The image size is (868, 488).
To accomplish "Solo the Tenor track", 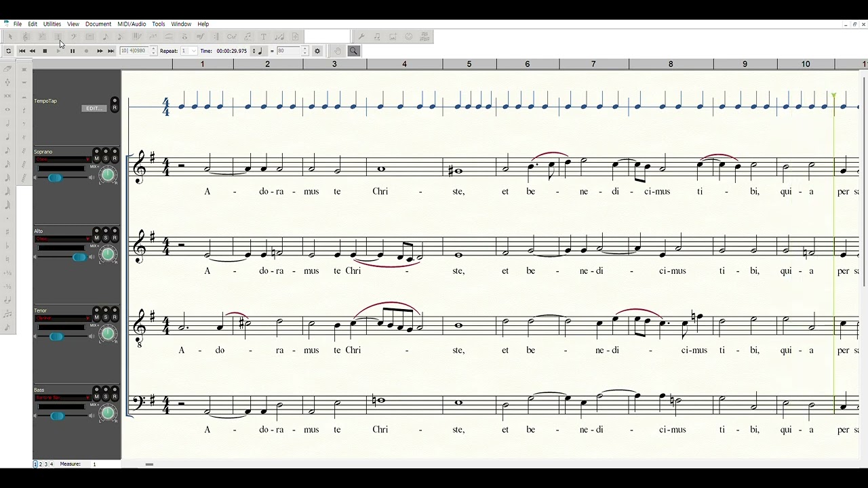I will click(x=106, y=317).
